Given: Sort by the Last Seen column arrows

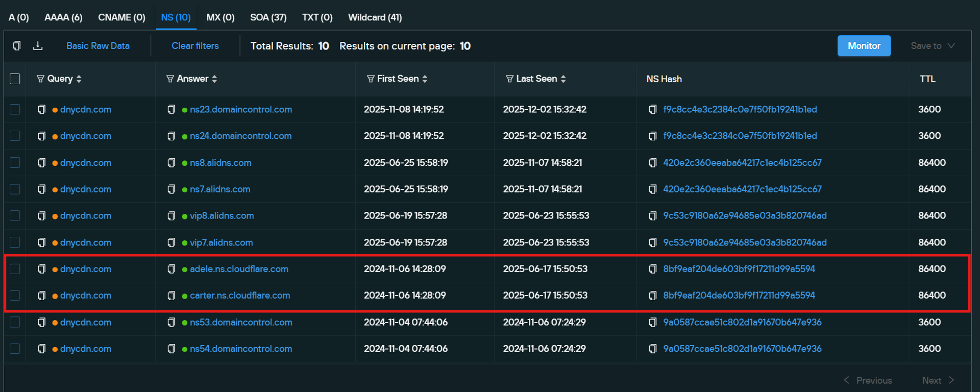Looking at the screenshot, I should coord(563,79).
